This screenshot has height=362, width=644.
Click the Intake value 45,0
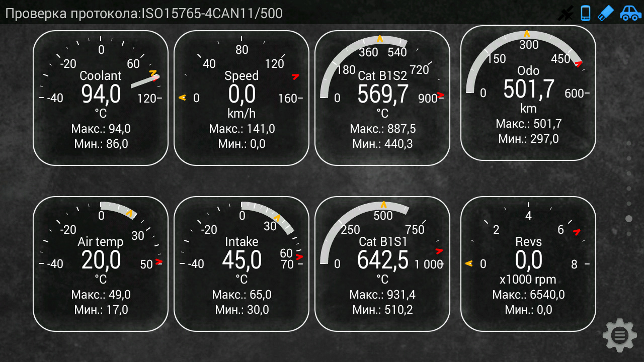(242, 260)
